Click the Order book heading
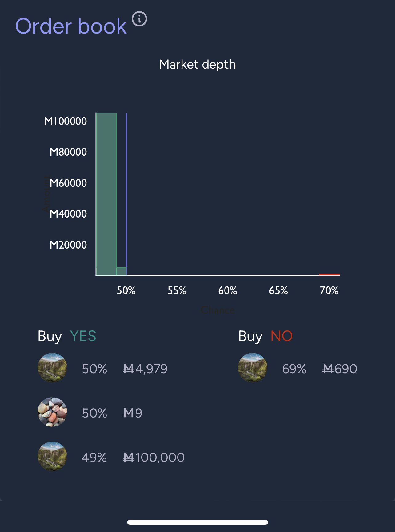The image size is (395, 532). [71, 26]
